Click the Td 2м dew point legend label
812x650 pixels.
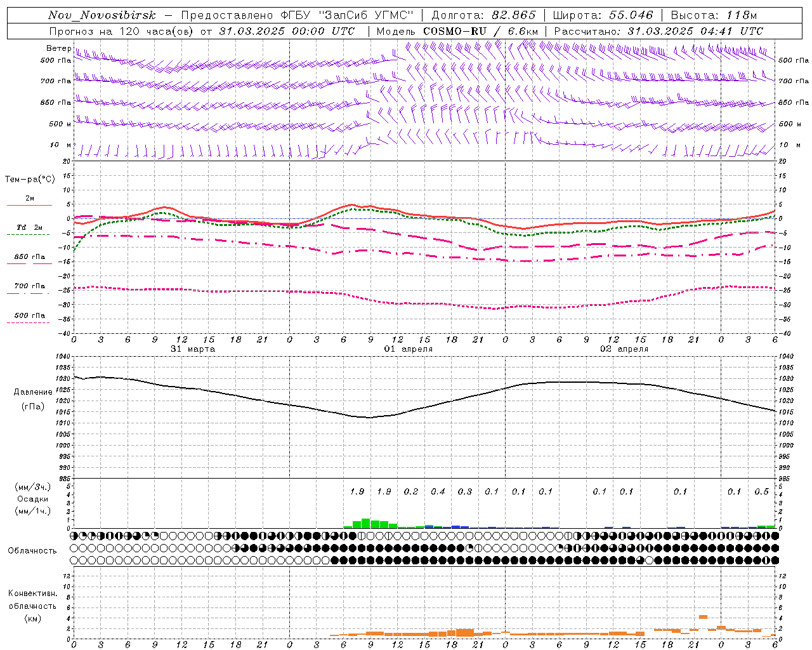(x=29, y=227)
